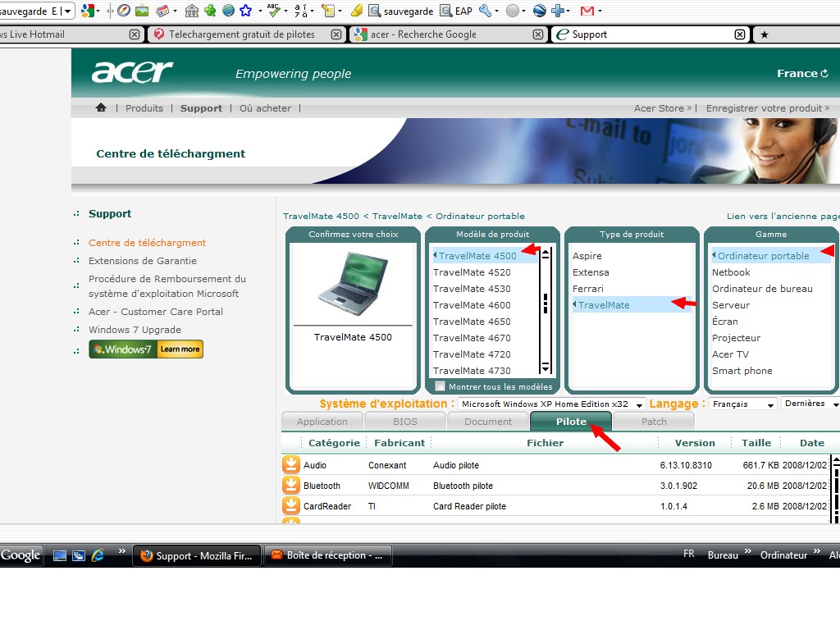This screenshot has height=630, width=840.
Task: Click the Gmail icon in toolbar
Action: (587, 11)
